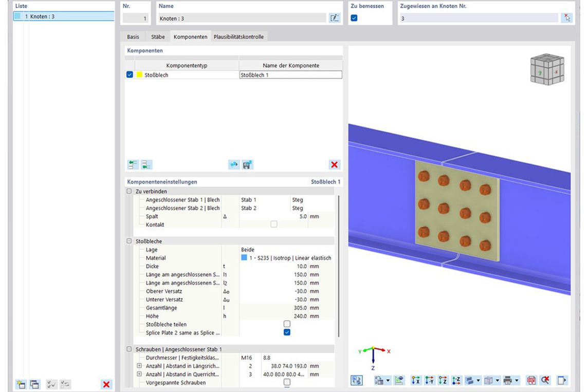Save the component as template icon
The width and height of the screenshot is (588, 392).
248,165
